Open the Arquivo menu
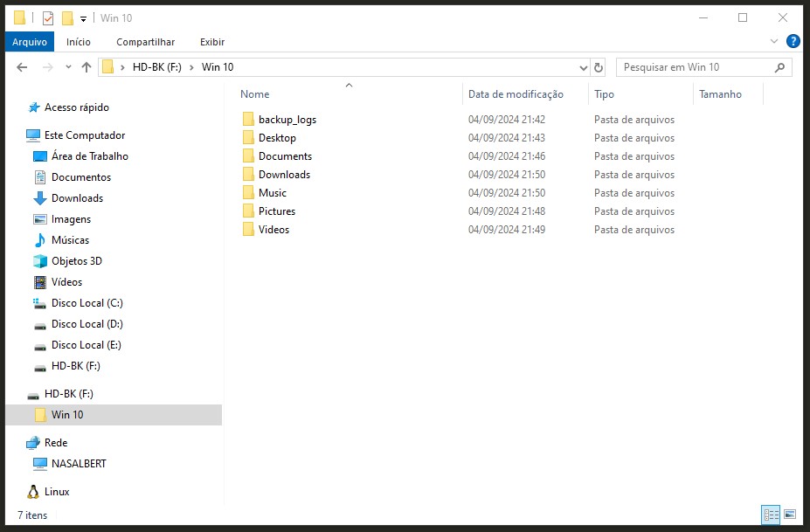Viewport: 810px width, 532px height. [30, 41]
